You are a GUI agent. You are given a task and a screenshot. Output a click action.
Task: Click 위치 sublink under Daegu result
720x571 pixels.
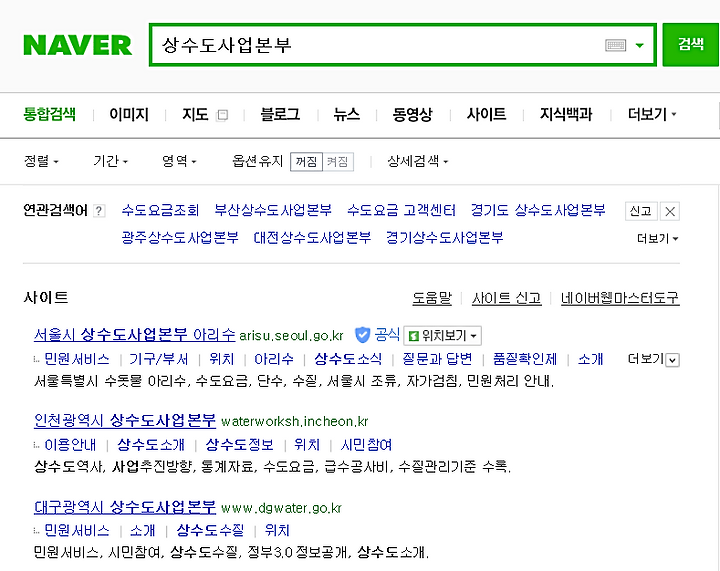tap(277, 531)
